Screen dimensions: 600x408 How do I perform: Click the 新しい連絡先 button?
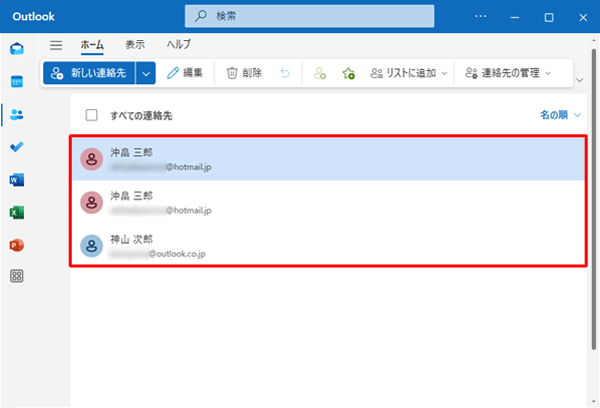click(89, 73)
